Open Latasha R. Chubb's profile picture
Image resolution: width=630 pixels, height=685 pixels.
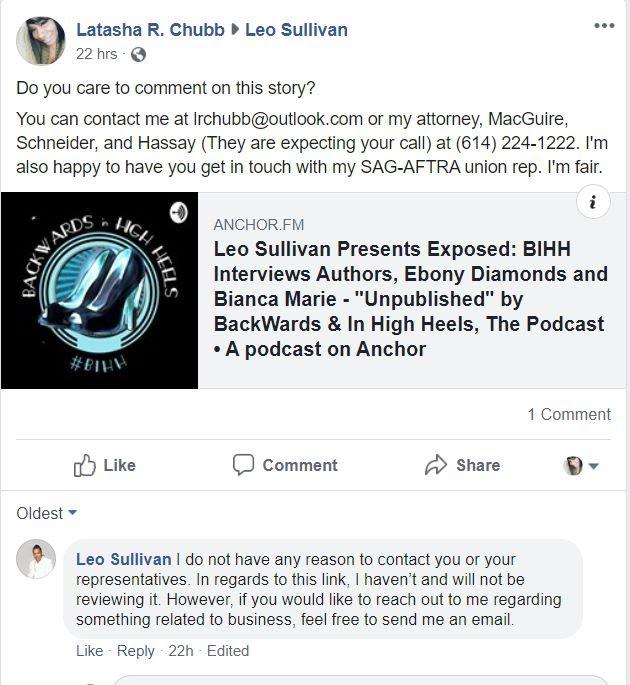[x=41, y=41]
